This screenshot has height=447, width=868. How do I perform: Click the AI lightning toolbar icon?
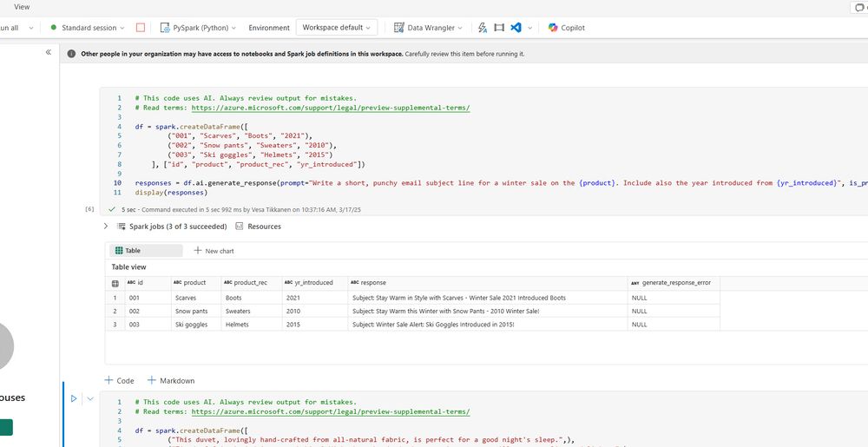click(x=482, y=28)
